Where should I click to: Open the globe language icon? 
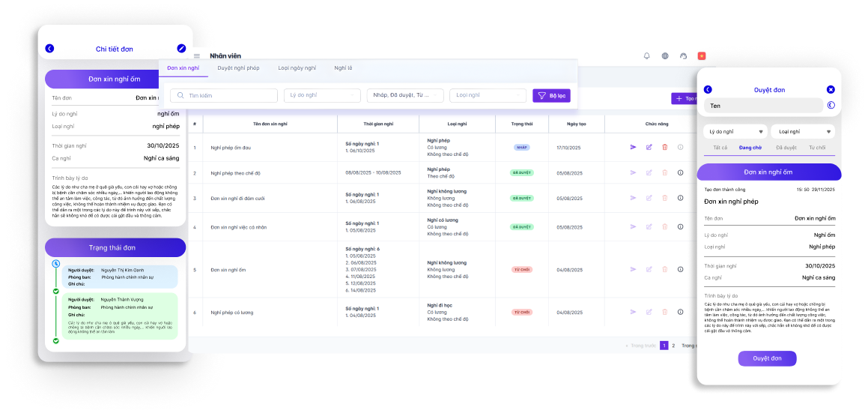[665, 55]
